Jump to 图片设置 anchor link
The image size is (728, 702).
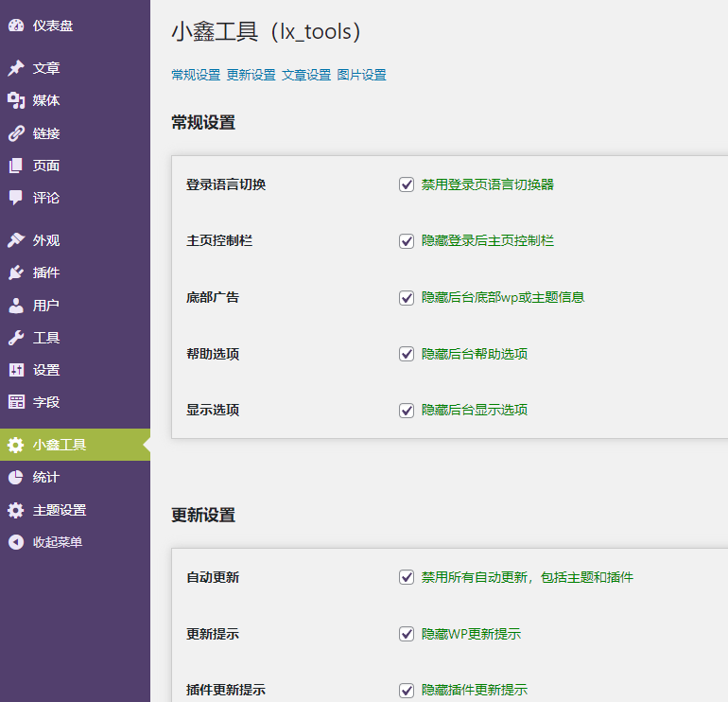point(362,75)
